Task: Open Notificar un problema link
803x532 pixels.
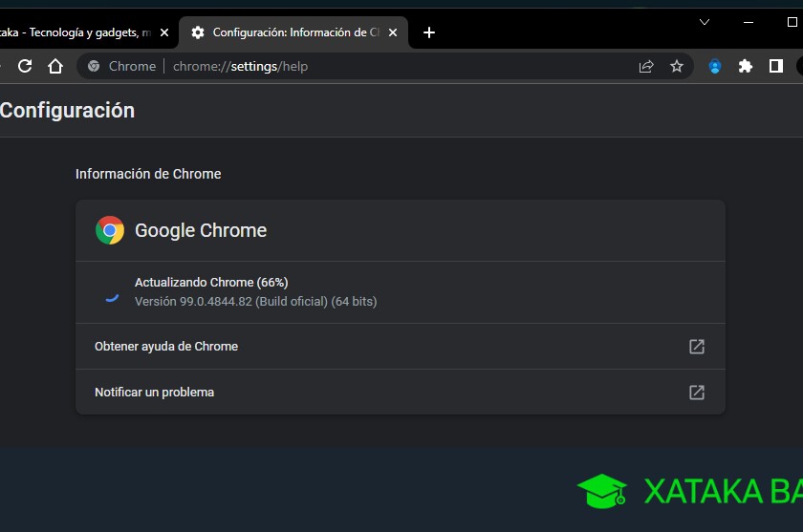Action: tap(401, 393)
